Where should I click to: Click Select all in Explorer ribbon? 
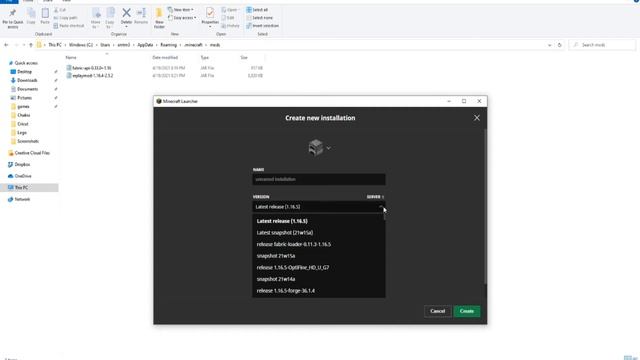coord(257,10)
